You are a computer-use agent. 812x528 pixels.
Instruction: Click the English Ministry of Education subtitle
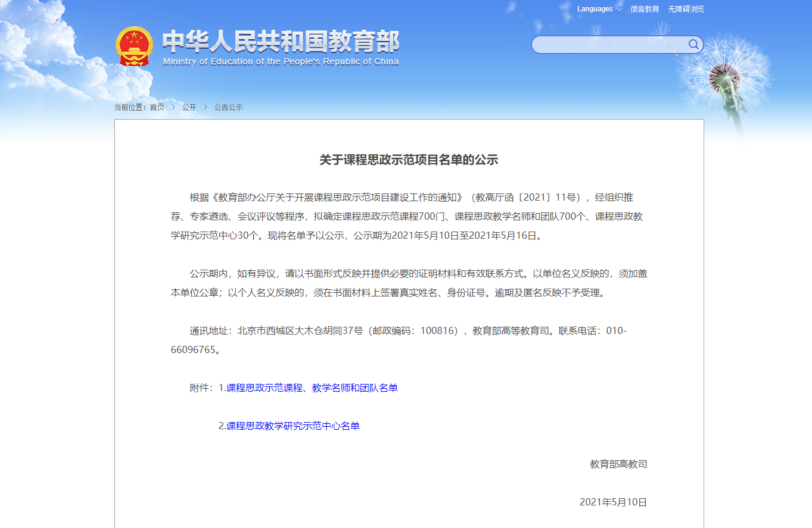pyautogui.click(x=281, y=62)
